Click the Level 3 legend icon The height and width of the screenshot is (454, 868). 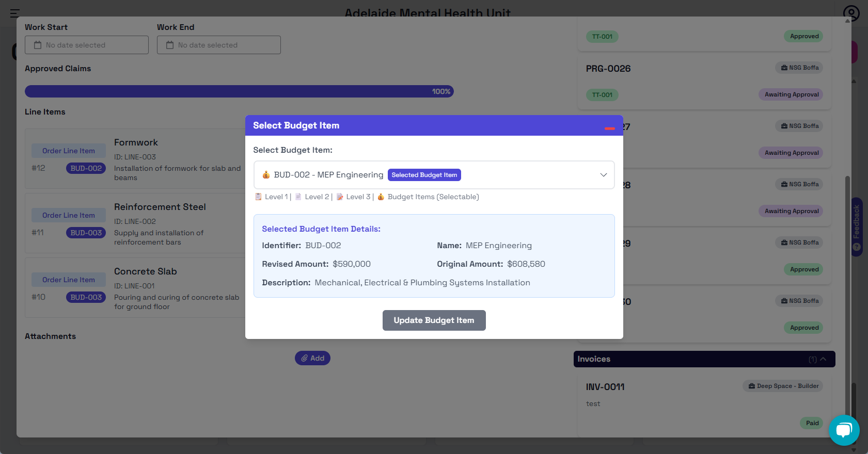[340, 197]
